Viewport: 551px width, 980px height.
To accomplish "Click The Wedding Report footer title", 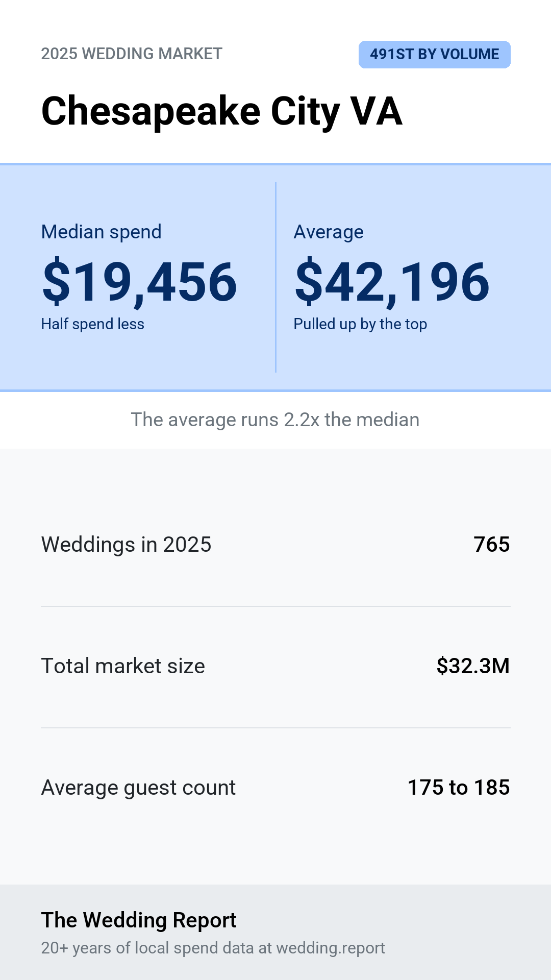I will pyautogui.click(x=139, y=920).
